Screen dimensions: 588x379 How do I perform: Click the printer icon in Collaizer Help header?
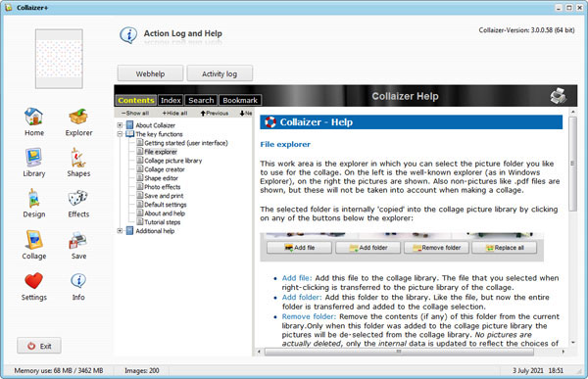559,96
